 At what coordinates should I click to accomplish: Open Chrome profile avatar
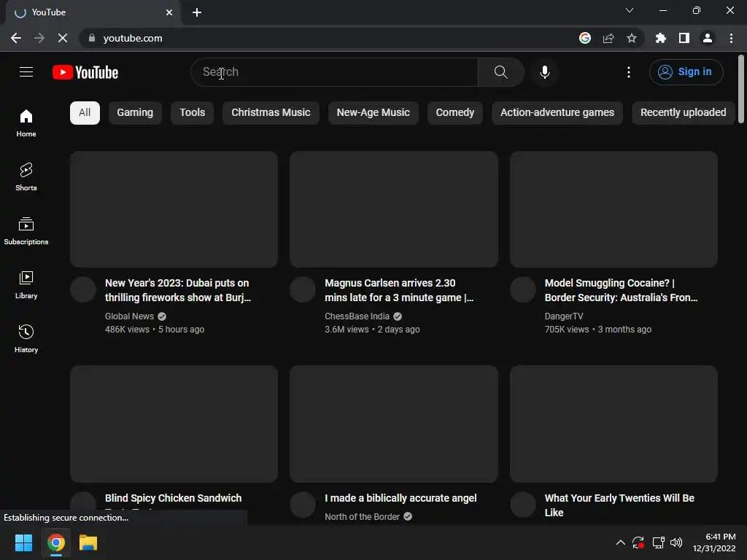[x=708, y=38]
